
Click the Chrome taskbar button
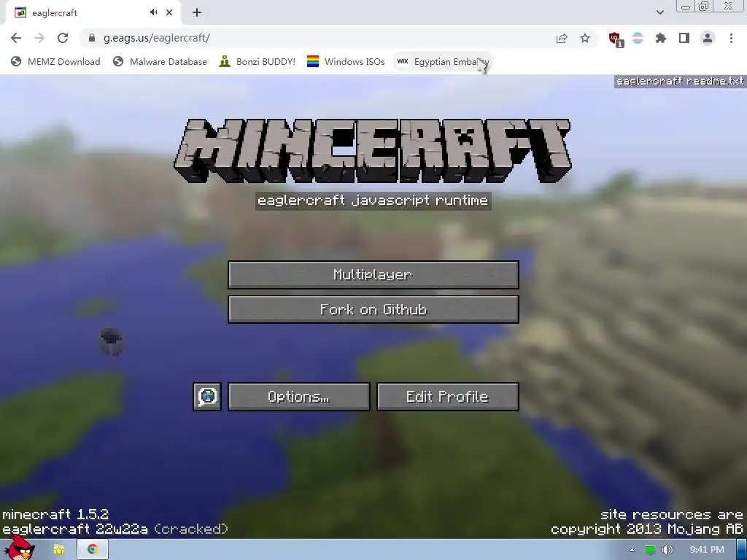coord(93,550)
